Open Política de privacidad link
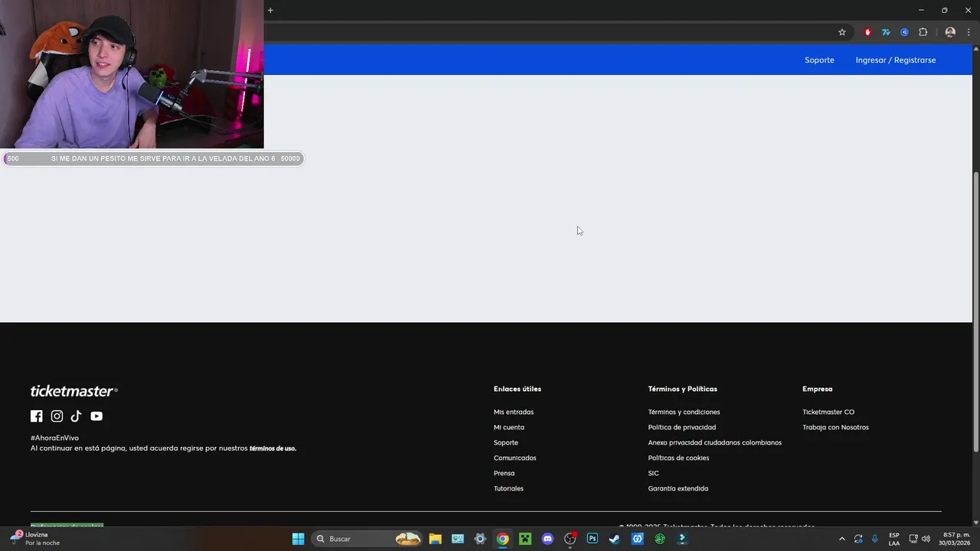The height and width of the screenshot is (551, 980). pyautogui.click(x=682, y=427)
